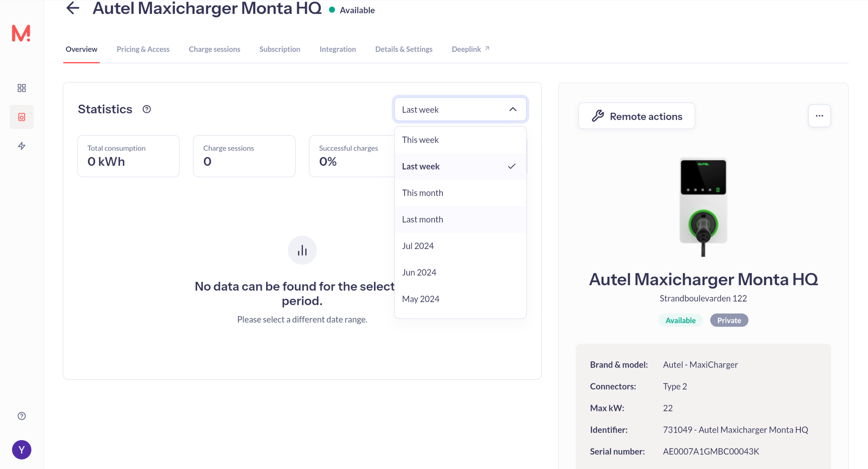This screenshot has height=469, width=868.
Task: Collapse the Last week period dropdown
Action: (460, 109)
